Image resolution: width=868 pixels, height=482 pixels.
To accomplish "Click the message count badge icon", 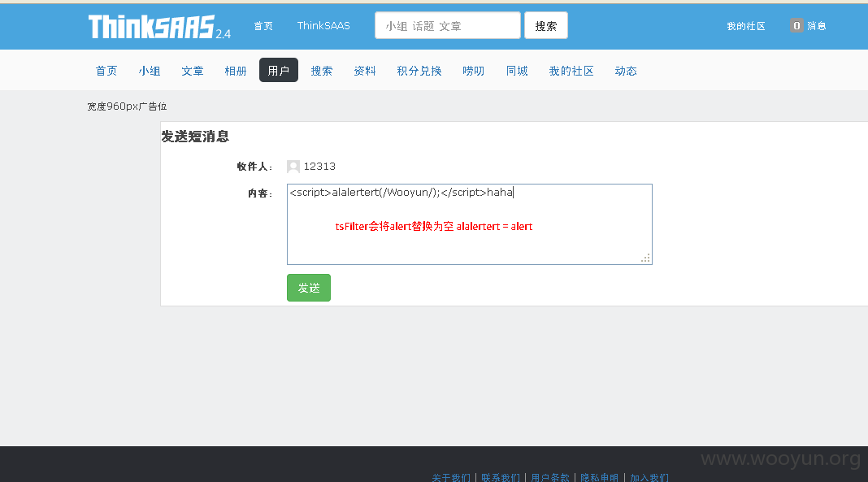I will tap(796, 25).
